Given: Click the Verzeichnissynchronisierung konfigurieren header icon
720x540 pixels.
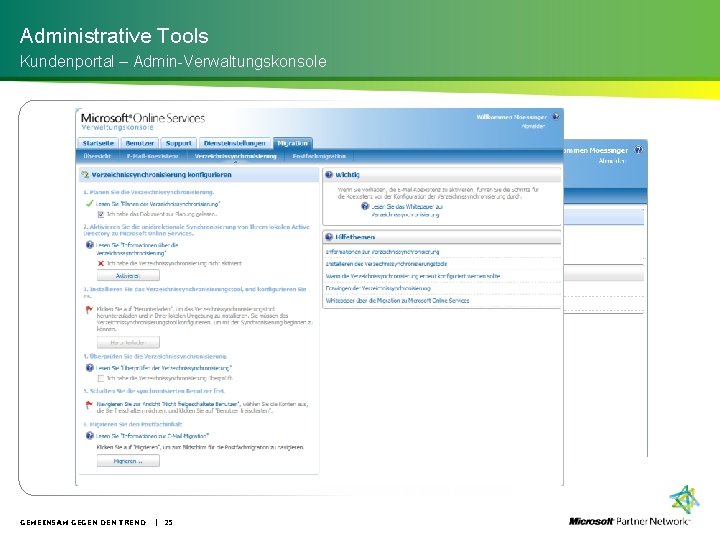Looking at the screenshot, I should (85, 174).
